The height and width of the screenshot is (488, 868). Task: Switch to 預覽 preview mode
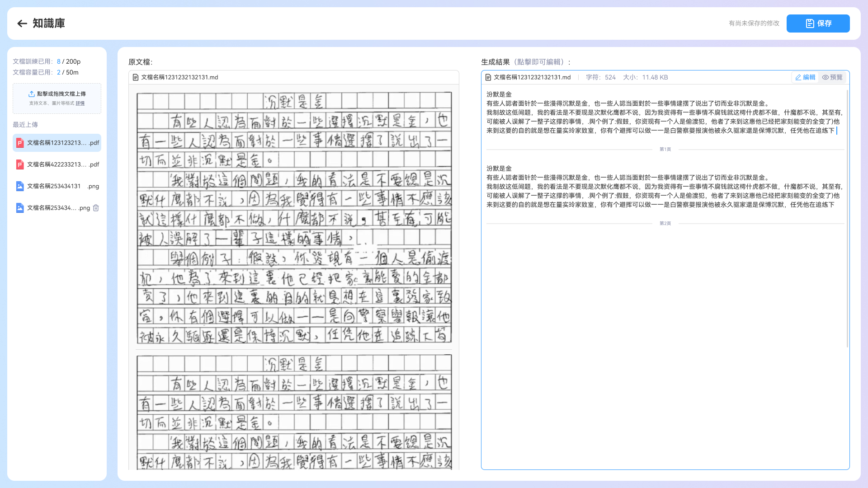click(x=832, y=77)
